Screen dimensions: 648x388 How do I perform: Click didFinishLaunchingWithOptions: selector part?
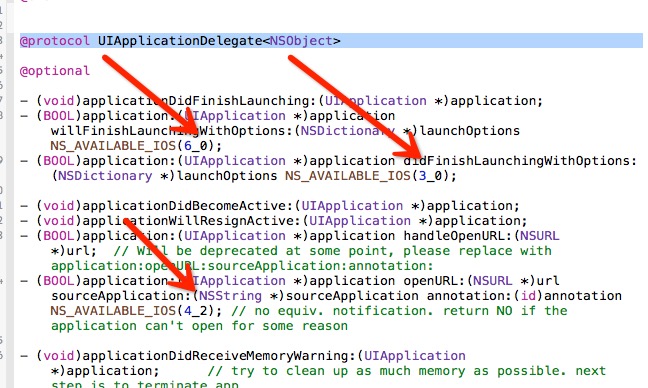pos(520,161)
